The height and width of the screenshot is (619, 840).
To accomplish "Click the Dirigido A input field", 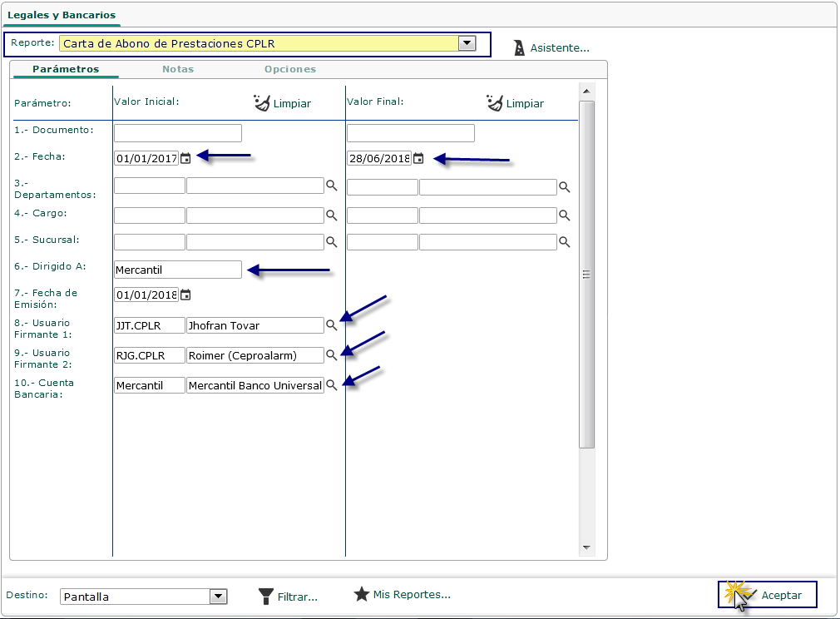I will [x=178, y=270].
